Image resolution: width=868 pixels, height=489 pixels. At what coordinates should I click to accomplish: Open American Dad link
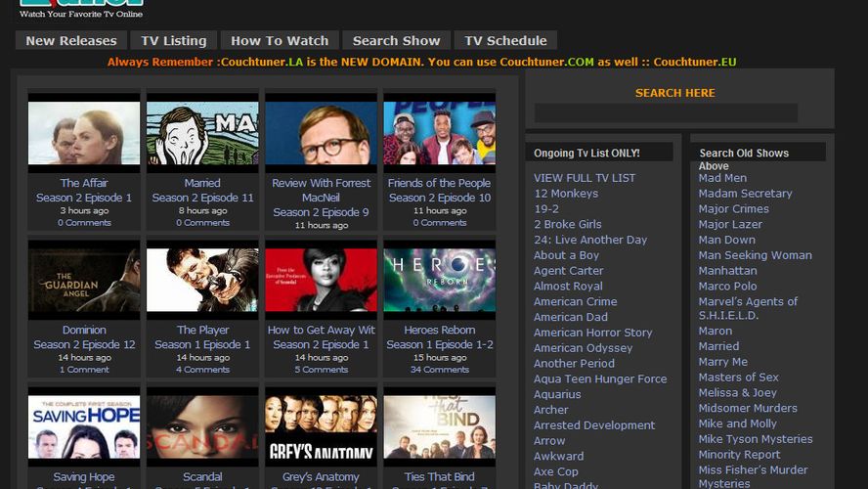[571, 317]
